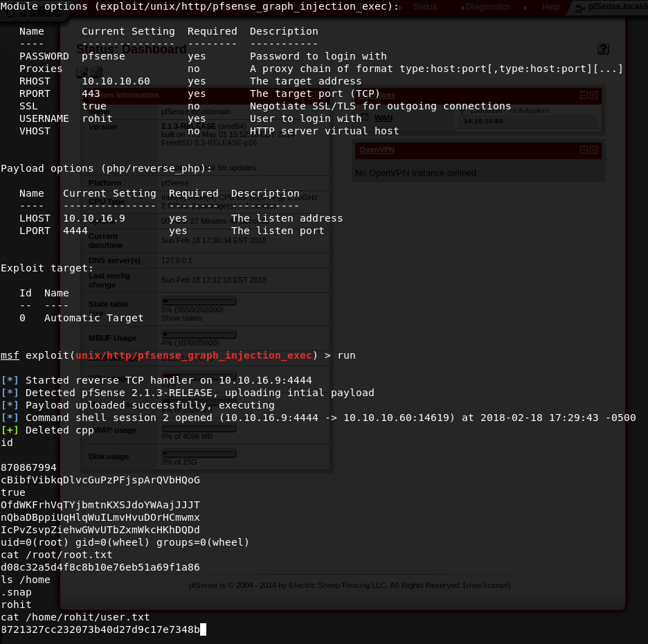Open the Help menu in pfSense
The width and height of the screenshot is (648, 644).
click(550, 7)
